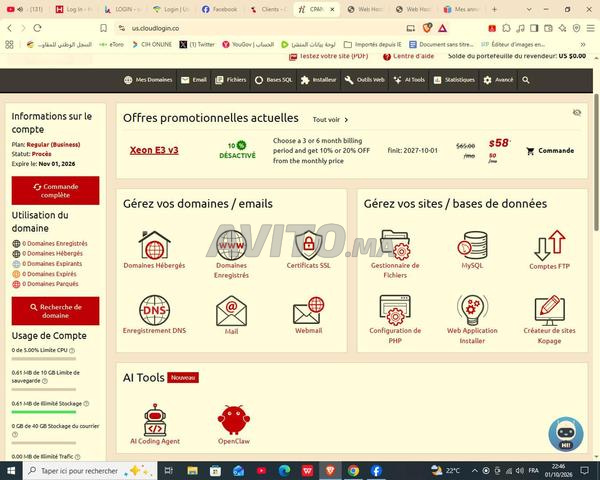Open the Webmail icon
The height and width of the screenshot is (480, 600).
coord(308,310)
